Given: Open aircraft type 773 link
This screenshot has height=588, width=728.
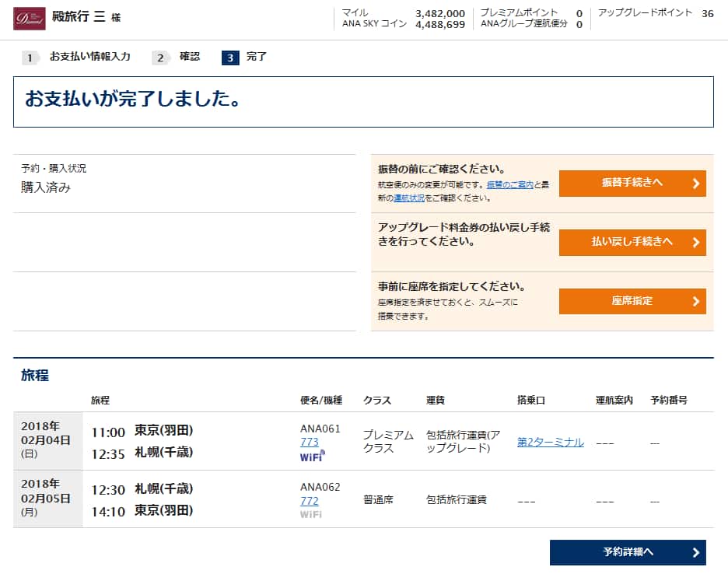Looking at the screenshot, I should tap(310, 442).
